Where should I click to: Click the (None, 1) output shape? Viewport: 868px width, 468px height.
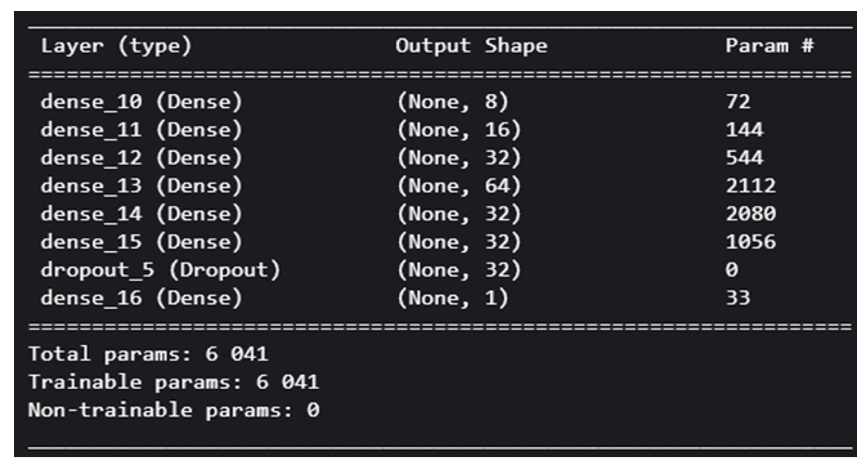(x=453, y=298)
